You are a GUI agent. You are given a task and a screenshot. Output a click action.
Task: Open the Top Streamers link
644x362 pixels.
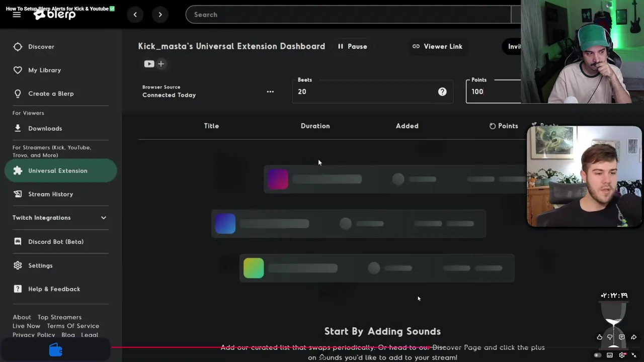click(59, 317)
